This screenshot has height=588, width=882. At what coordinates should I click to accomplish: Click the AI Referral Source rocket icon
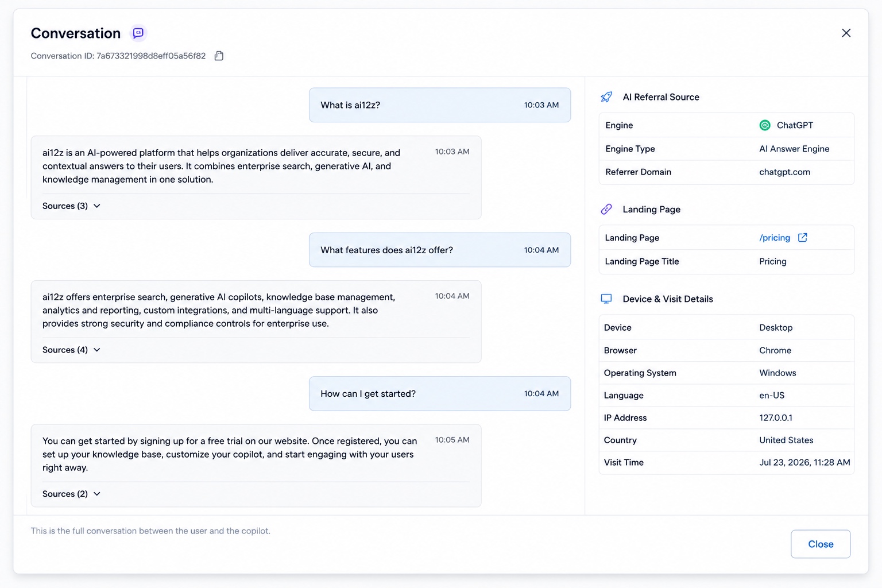point(606,97)
